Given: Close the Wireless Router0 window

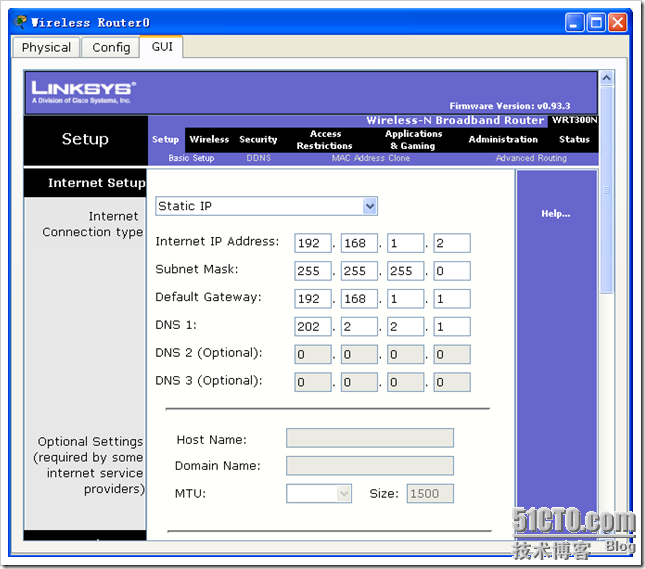Looking at the screenshot, I should coord(617,23).
